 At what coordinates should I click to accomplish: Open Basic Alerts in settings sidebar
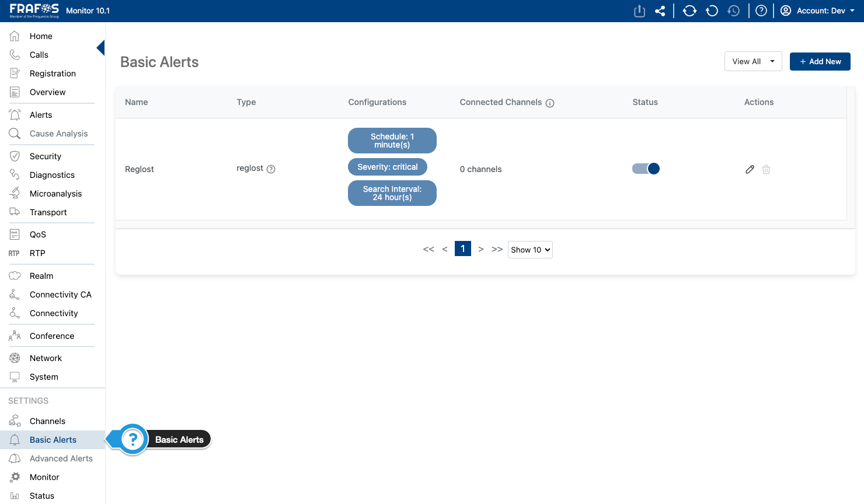coord(53,440)
